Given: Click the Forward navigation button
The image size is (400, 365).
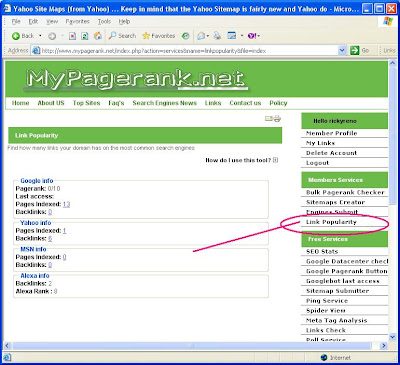Looking at the screenshot, I should pyautogui.click(x=52, y=36).
